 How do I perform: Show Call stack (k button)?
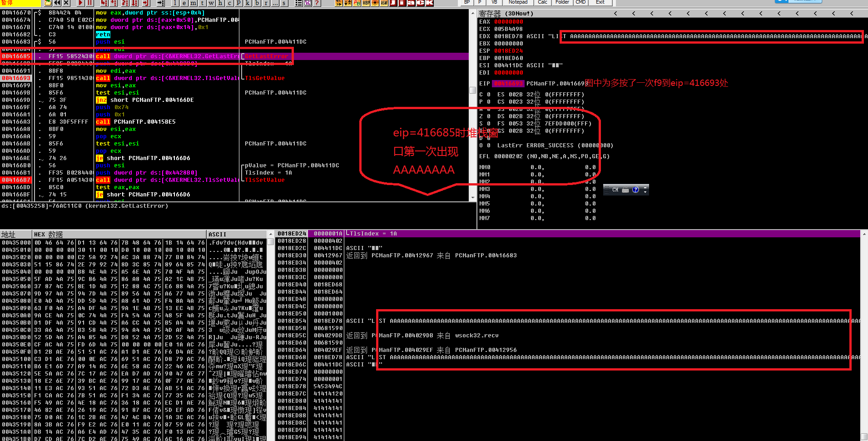(248, 3)
